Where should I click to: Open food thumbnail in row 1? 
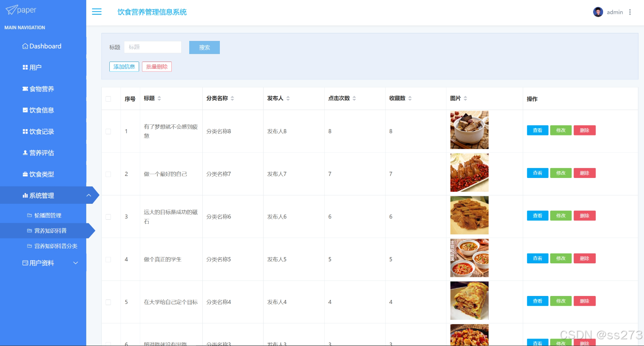pyautogui.click(x=469, y=130)
